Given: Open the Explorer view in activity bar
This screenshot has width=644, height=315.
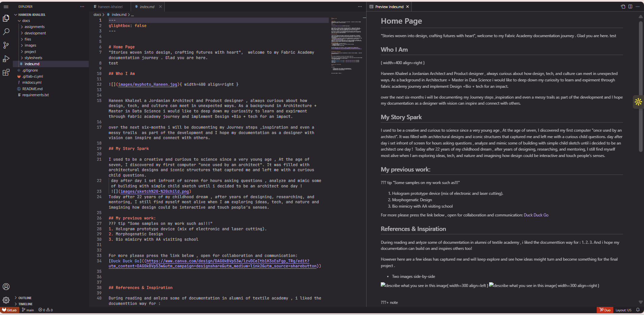Looking at the screenshot, I should 6,18.
